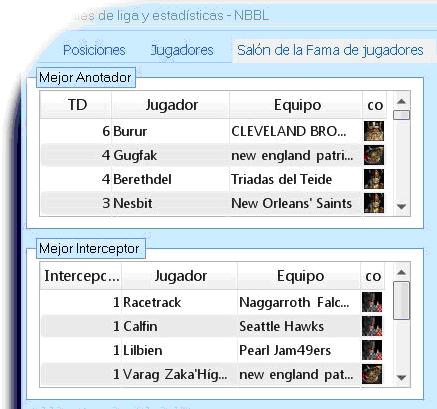Sort Mejor Anotador by Equipo column header
The image size is (437, 409).
(x=296, y=105)
